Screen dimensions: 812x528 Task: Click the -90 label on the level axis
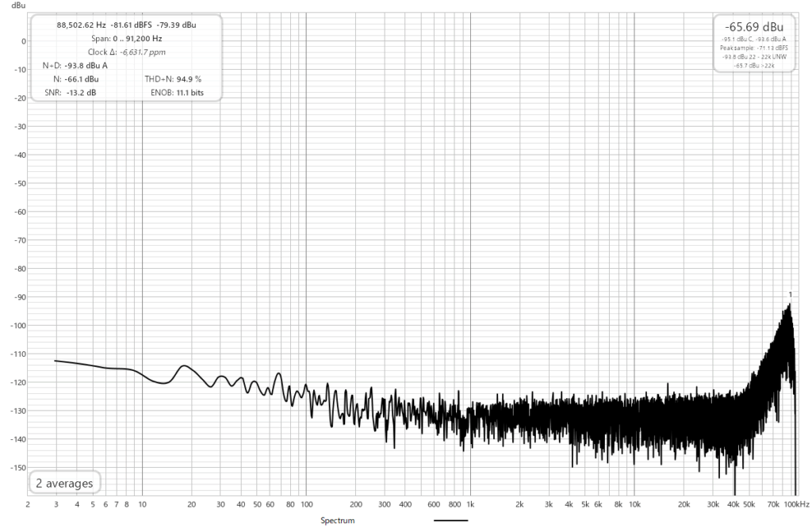[17, 297]
